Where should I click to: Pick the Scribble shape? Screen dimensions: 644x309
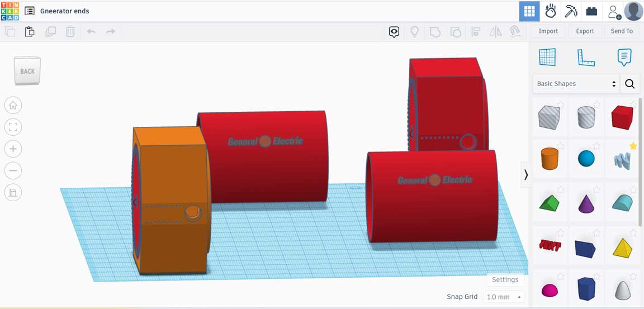pos(622,160)
